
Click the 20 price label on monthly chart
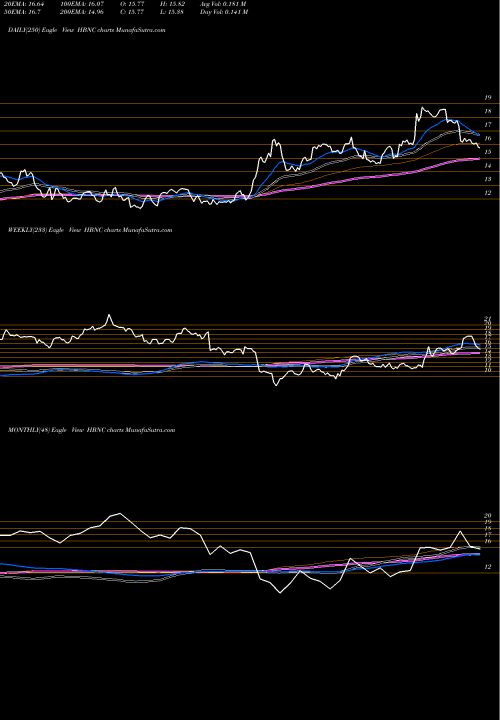[488, 516]
